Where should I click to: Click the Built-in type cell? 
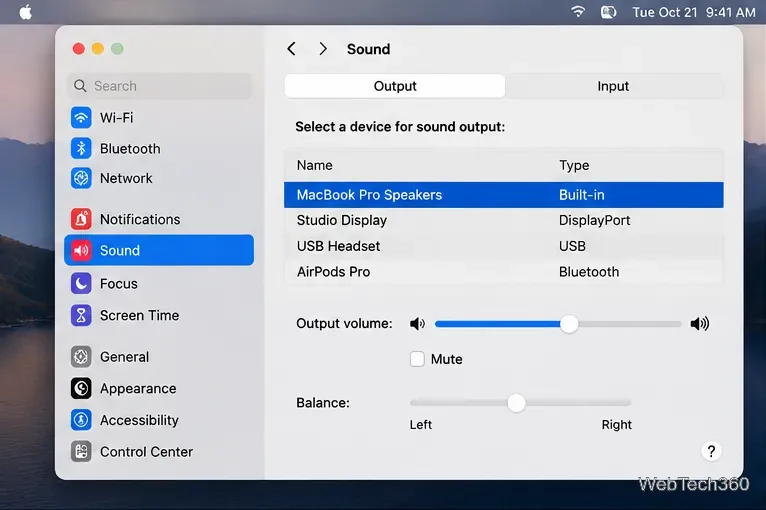pyautogui.click(x=581, y=195)
